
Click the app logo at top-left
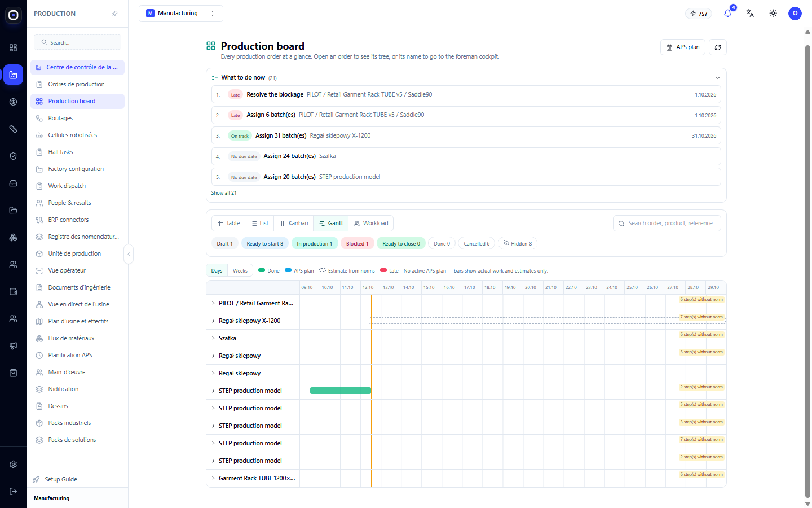(14, 15)
